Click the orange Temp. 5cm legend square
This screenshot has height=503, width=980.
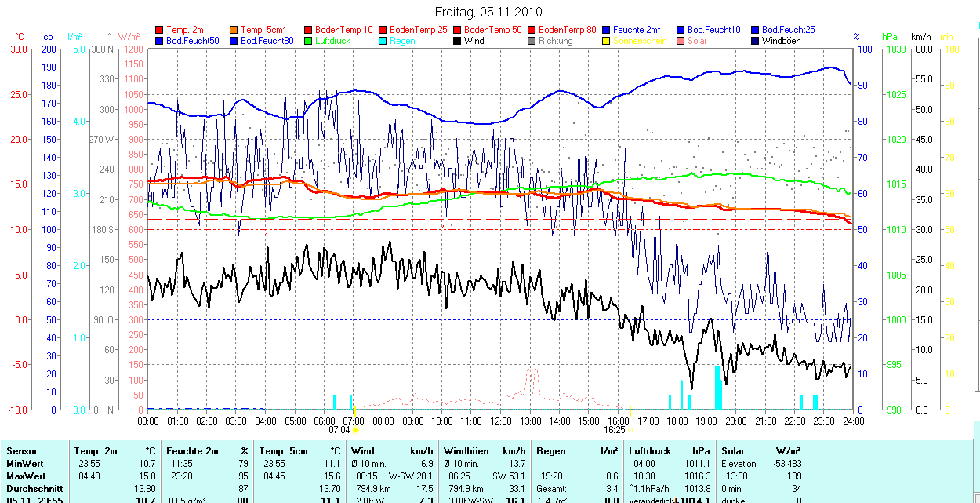(234, 30)
